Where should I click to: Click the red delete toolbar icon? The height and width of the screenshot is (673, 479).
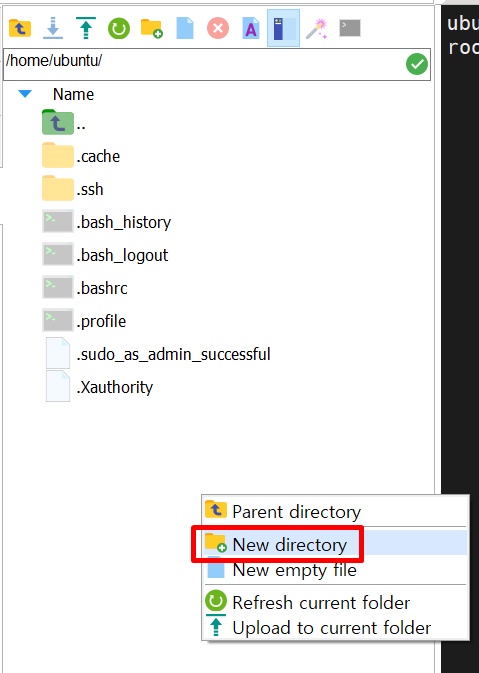click(218, 28)
